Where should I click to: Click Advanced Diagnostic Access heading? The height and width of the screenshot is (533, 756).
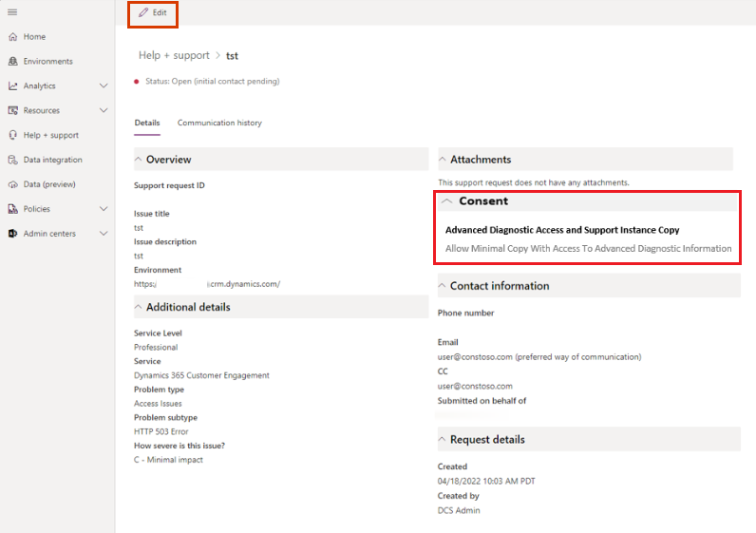pos(562,230)
